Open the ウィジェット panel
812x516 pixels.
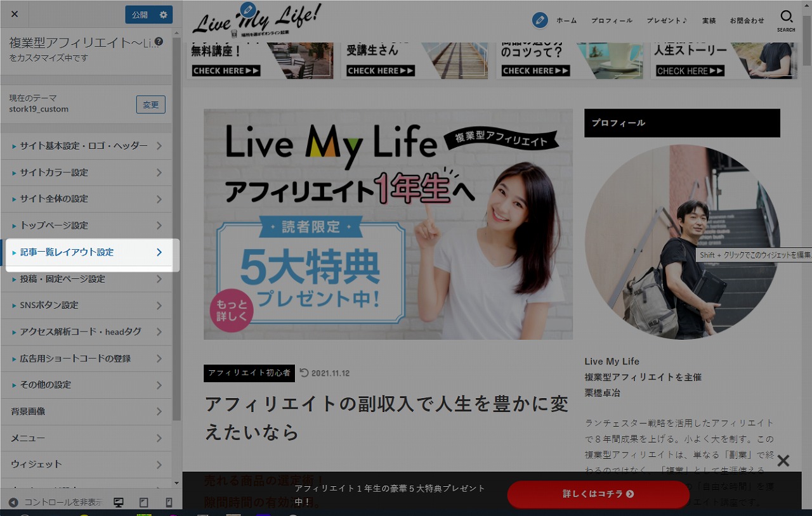point(87,464)
